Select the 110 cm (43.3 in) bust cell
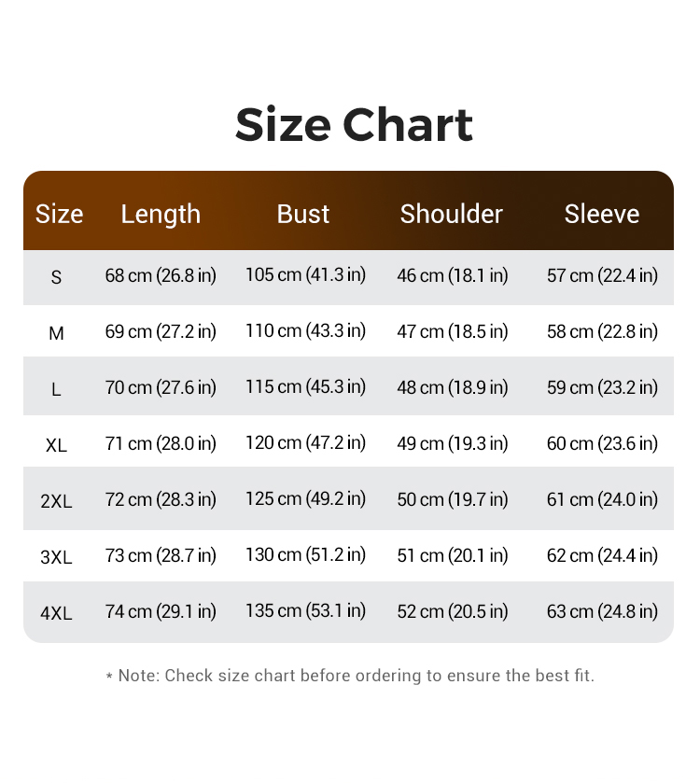This screenshot has width=700, height=783. (x=305, y=330)
